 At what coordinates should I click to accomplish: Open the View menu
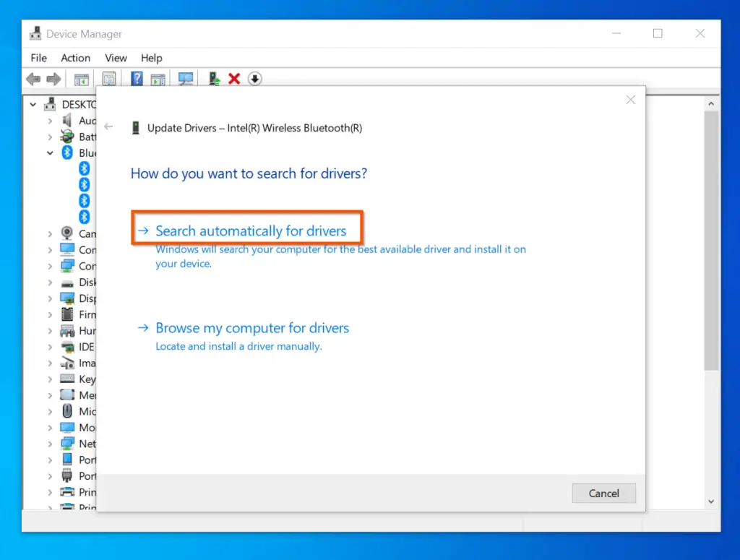coord(116,58)
